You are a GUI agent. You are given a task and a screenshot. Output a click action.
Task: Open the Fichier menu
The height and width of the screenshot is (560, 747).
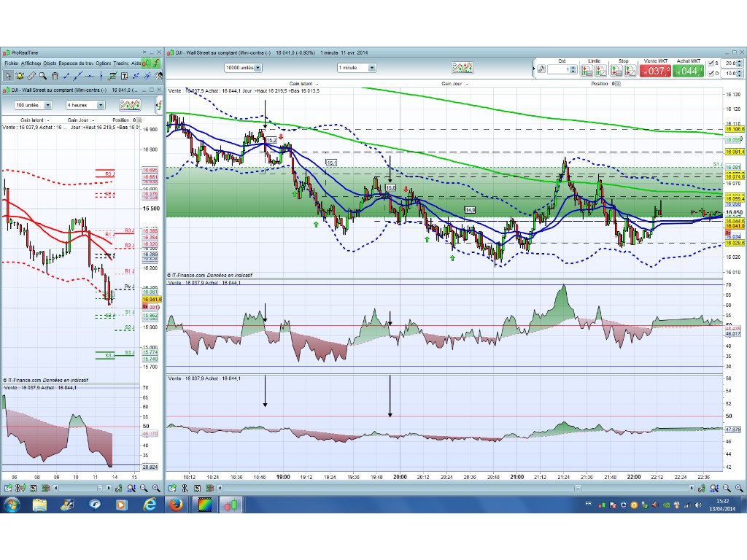point(12,63)
